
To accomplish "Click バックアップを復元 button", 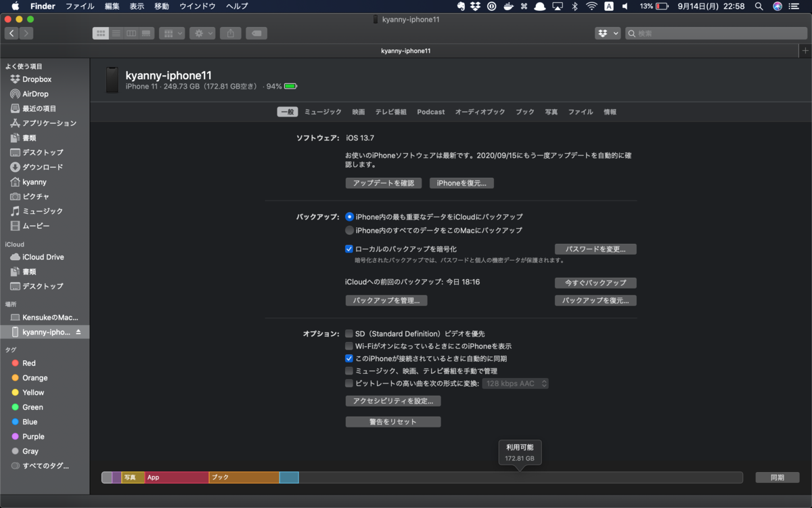I will pyautogui.click(x=595, y=301).
